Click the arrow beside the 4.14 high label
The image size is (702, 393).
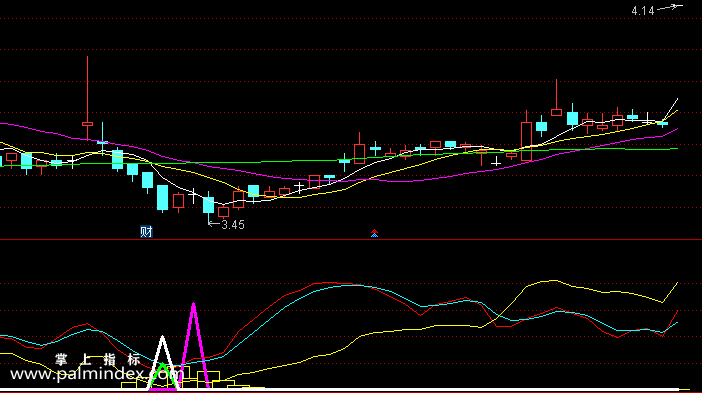click(670, 7)
